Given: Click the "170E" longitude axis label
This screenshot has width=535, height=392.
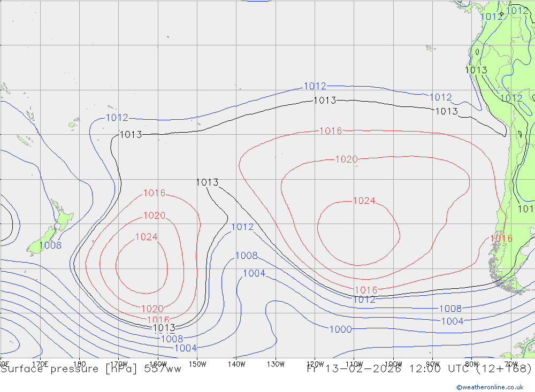Looking at the screenshot, I should coord(40,364).
